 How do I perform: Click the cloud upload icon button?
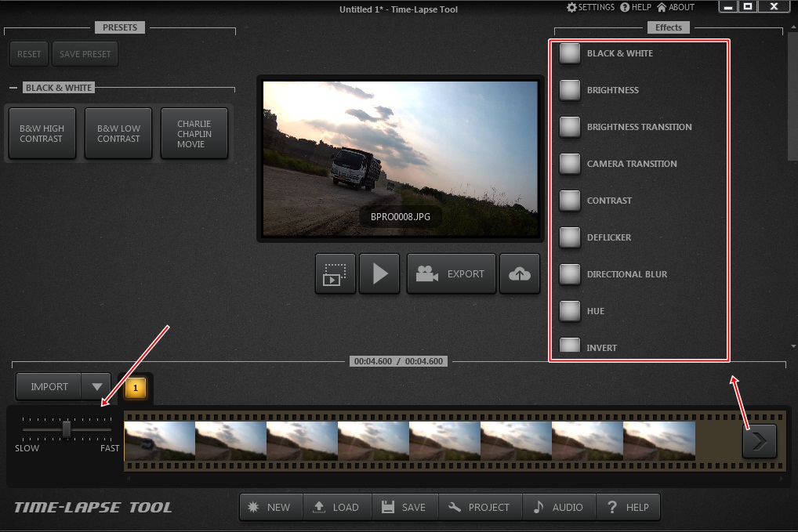click(x=520, y=273)
